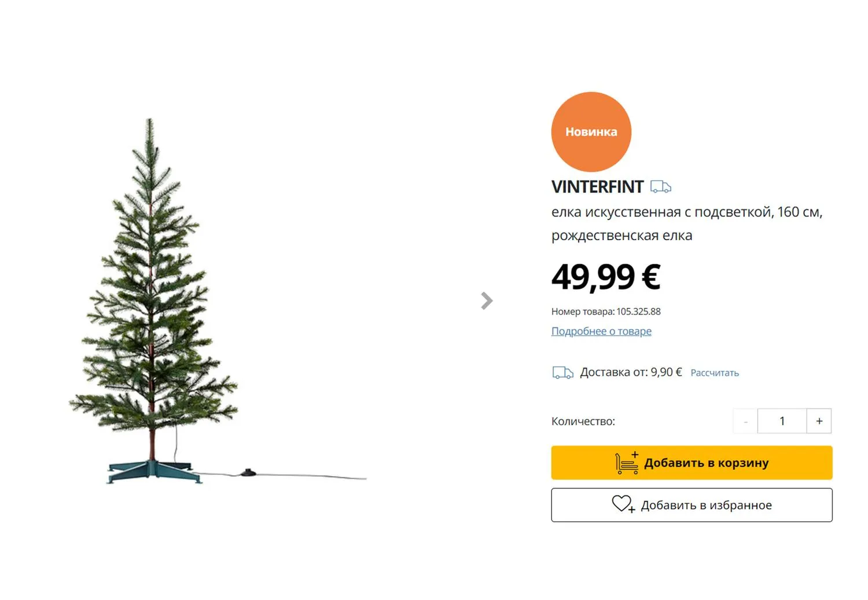Click the truck icon next to Доставка от
Screen dimensions: 868x600
[562, 373]
